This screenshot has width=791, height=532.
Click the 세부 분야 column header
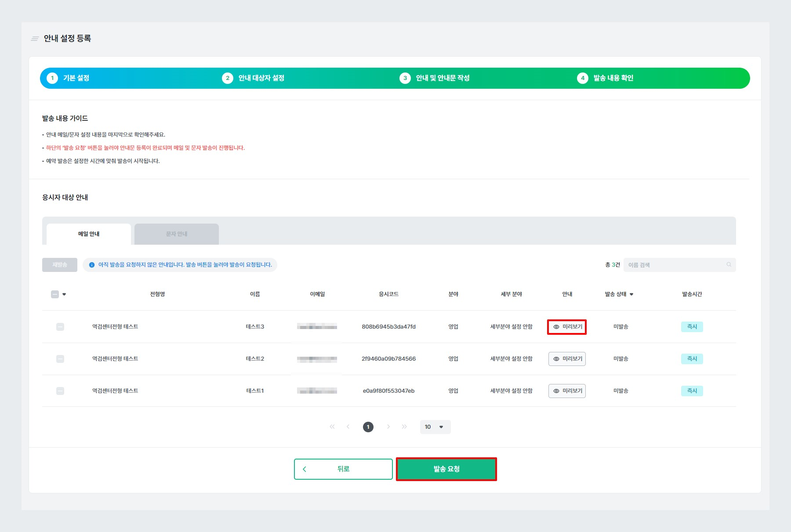tap(512, 294)
